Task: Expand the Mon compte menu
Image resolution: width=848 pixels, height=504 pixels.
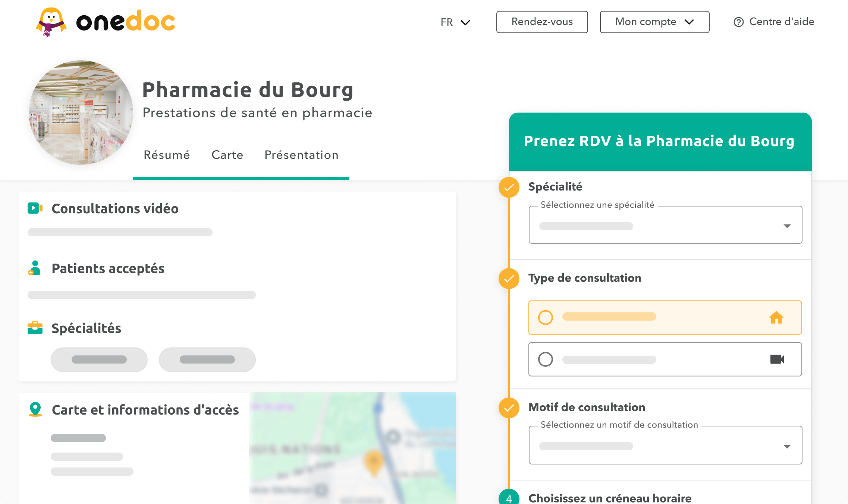Action: pos(654,22)
